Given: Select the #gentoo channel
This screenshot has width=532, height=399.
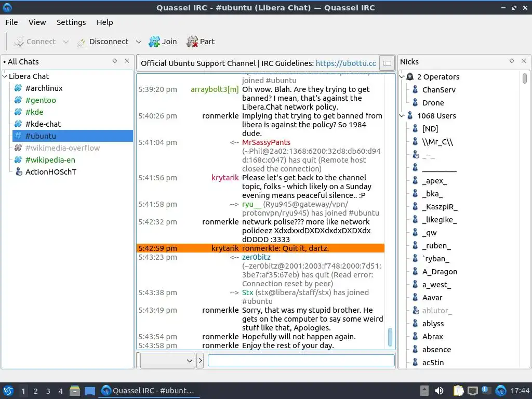Looking at the screenshot, I should pyautogui.click(x=41, y=100).
